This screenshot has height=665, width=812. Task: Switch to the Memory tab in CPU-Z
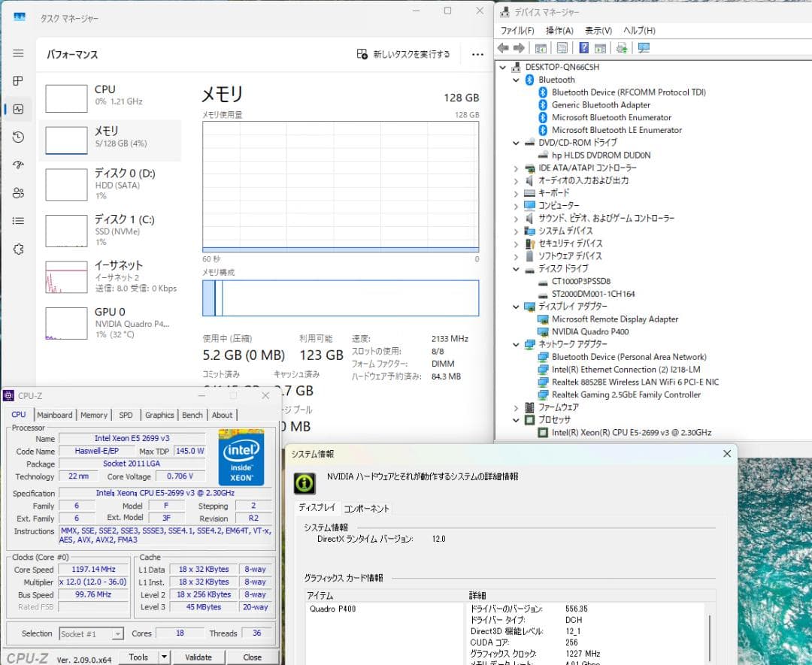(94, 414)
